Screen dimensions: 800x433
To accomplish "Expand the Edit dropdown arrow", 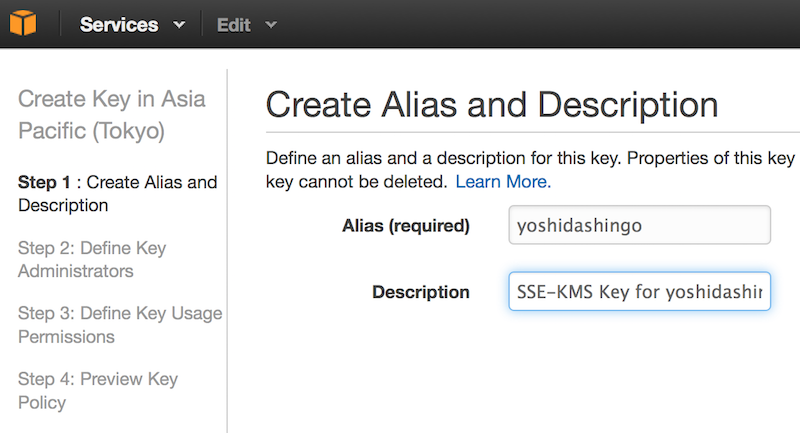I will click(271, 24).
